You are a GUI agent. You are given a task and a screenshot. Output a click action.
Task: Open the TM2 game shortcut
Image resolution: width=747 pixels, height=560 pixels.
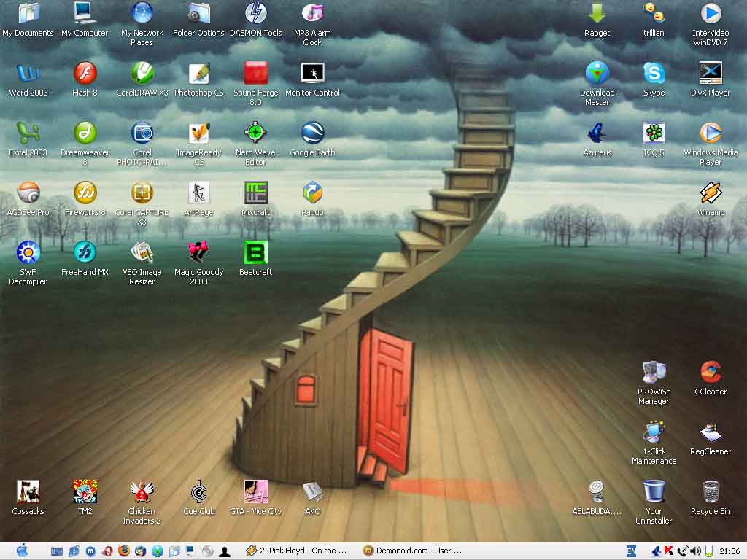[85, 491]
